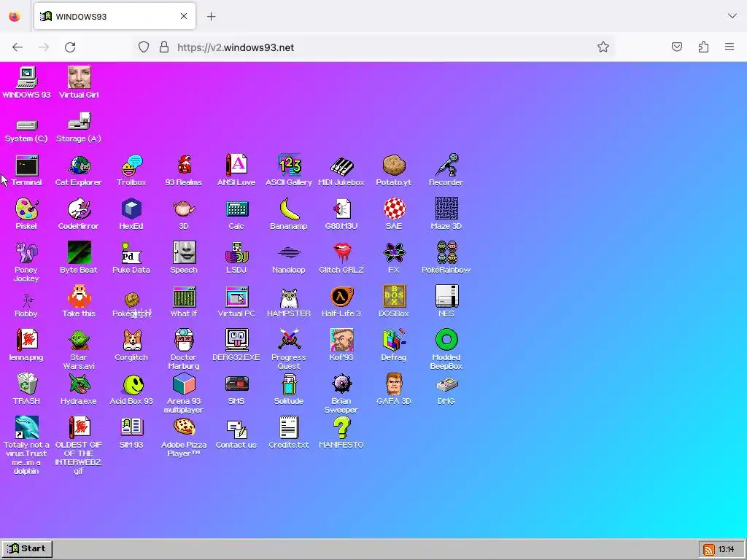
Task: Launch Bananamp banana icon
Action: (289, 210)
